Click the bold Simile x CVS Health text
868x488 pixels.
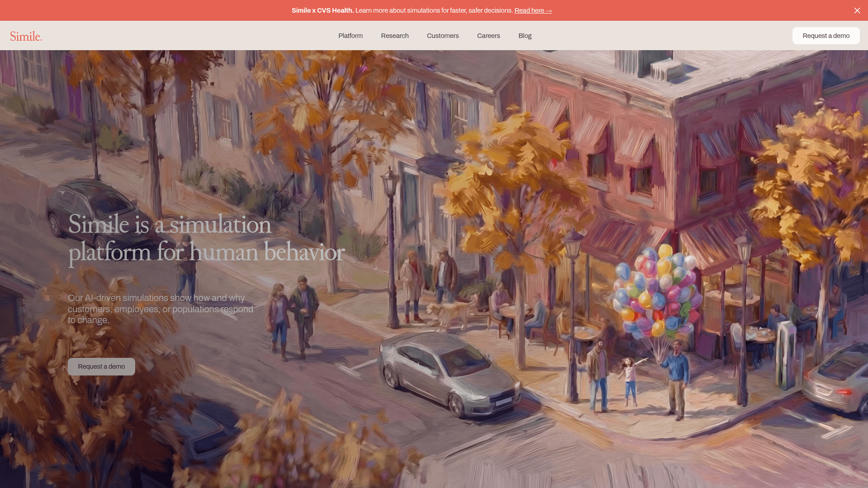[322, 10]
